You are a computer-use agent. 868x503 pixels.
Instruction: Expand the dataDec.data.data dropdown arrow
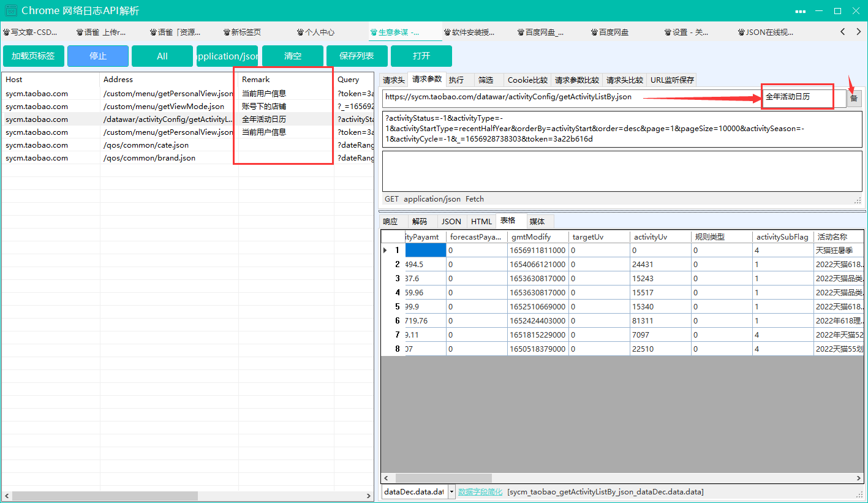452,492
